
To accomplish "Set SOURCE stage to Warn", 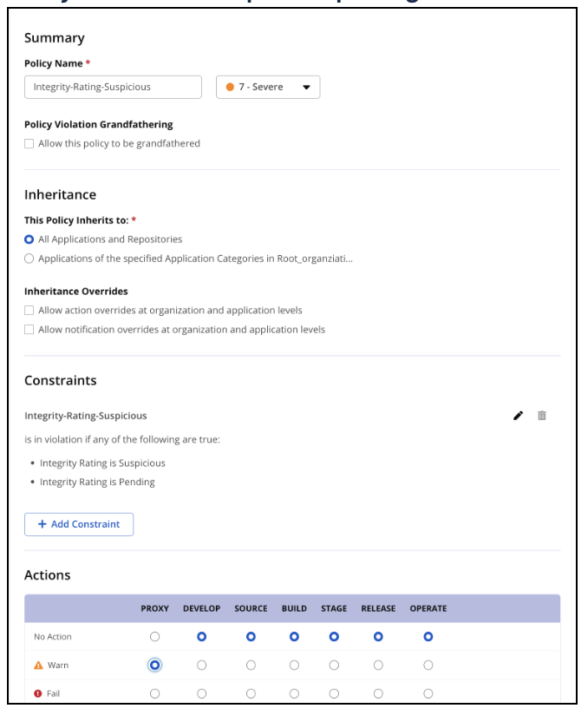I will coord(251,666).
